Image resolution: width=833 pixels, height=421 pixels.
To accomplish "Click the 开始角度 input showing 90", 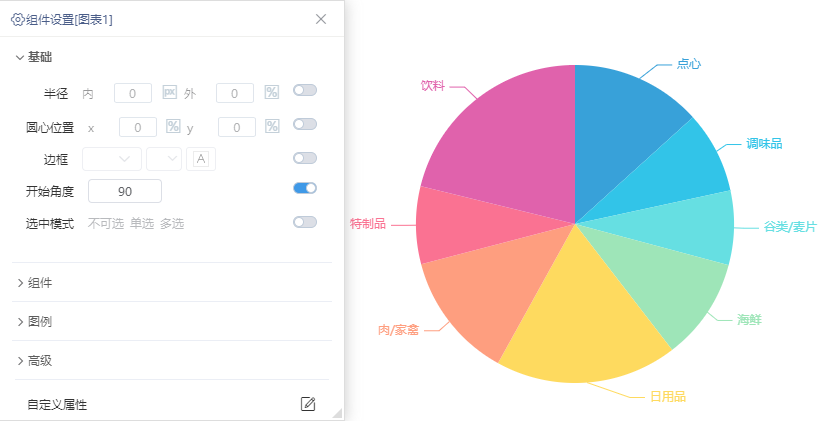I will coord(125,191).
